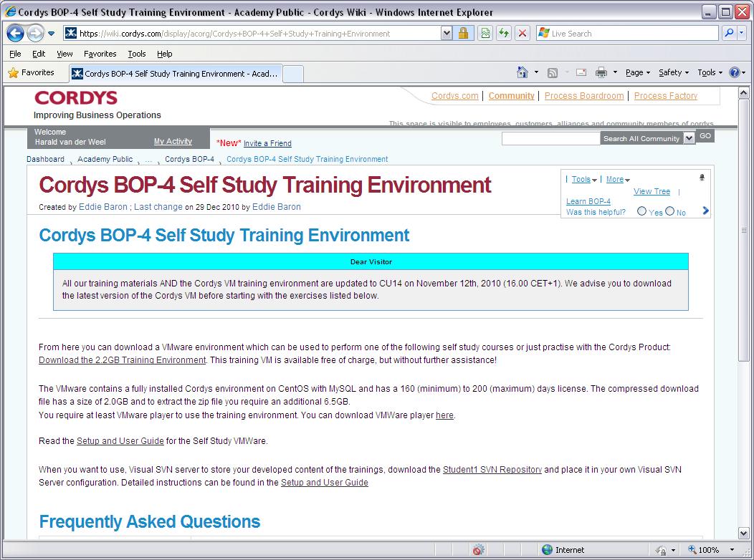Viewport: 754px width, 560px height.
Task: Click Invite a Friend link
Action: 267,143
